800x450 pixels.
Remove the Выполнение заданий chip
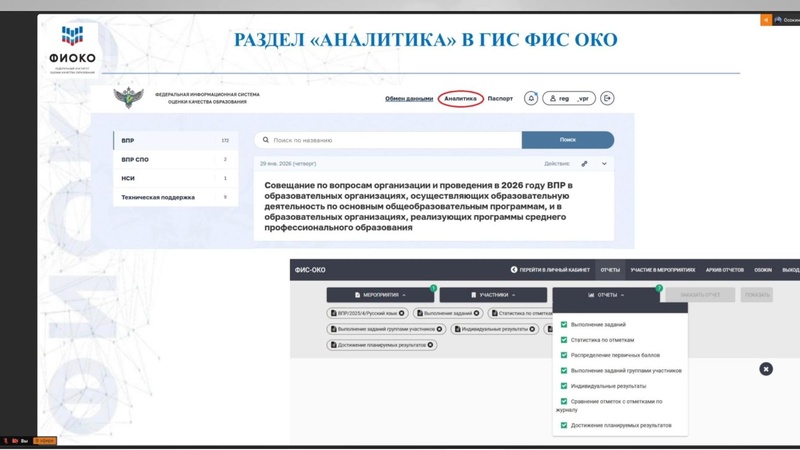[x=476, y=313]
